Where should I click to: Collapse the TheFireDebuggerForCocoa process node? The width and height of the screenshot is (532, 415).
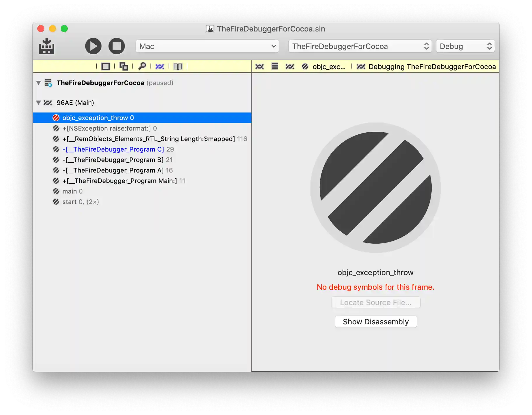[x=38, y=83]
